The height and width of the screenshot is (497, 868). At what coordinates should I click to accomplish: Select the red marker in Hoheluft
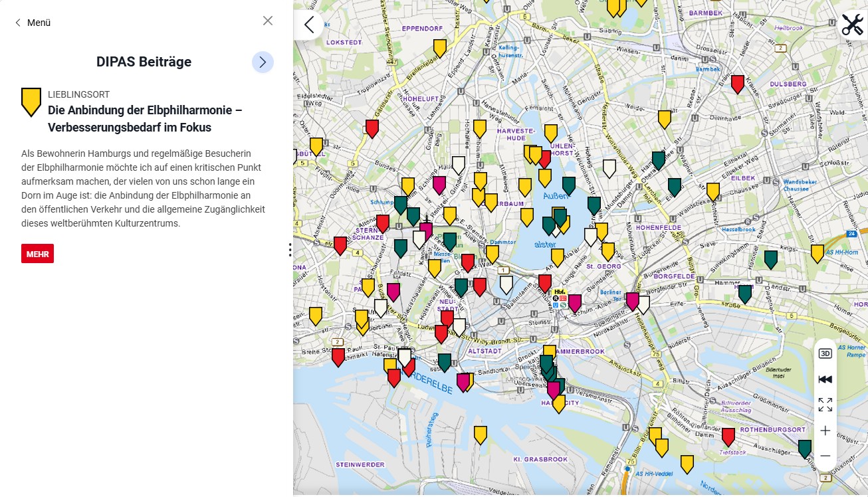click(372, 128)
